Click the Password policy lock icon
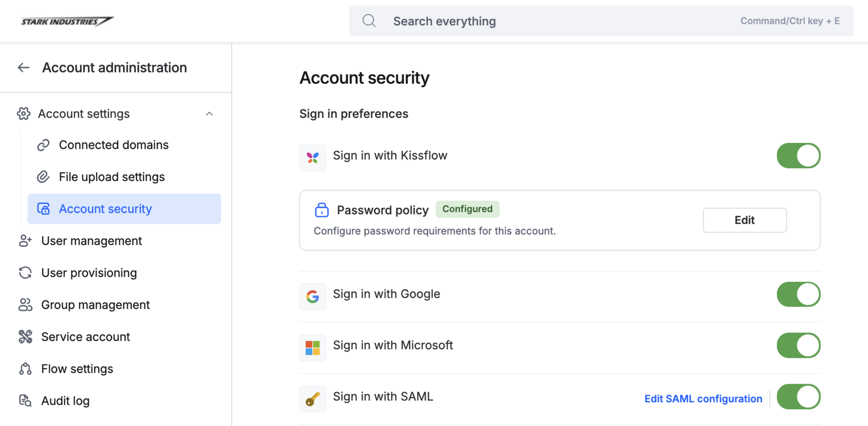Screen dimensions: 868x426 click(x=322, y=210)
